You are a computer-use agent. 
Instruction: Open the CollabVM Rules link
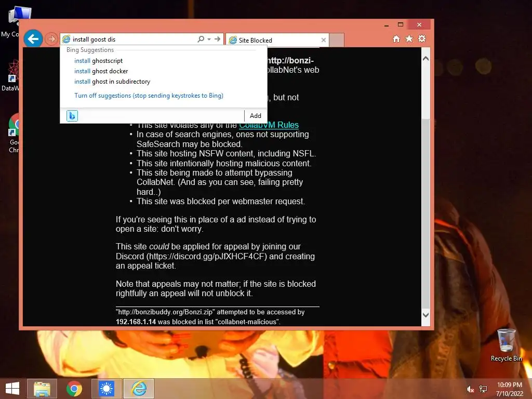[x=269, y=125]
